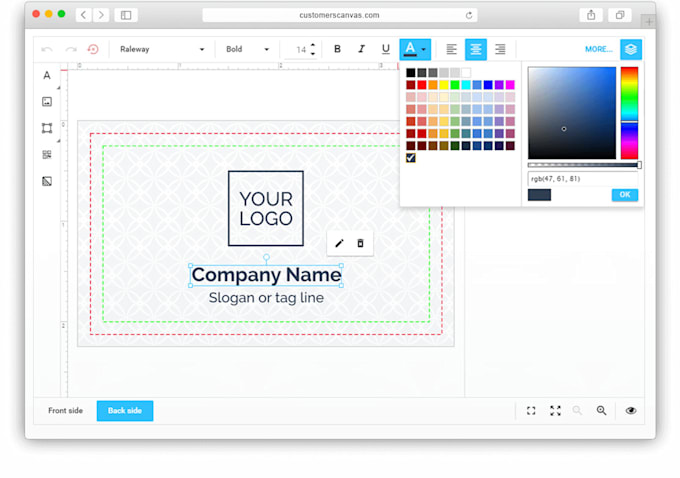Pick the white swatch in top row
This screenshot has width=680, height=478.
(466, 72)
